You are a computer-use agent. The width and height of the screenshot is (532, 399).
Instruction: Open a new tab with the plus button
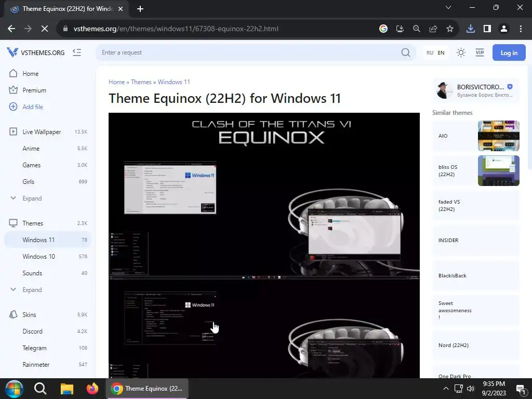[x=140, y=9]
